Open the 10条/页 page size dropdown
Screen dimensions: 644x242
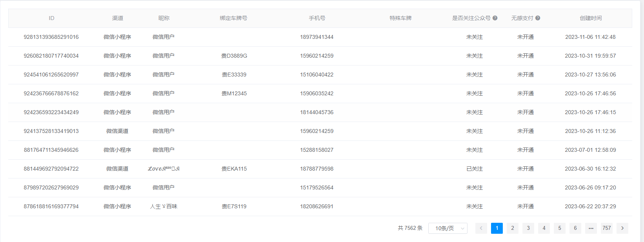(x=448, y=228)
